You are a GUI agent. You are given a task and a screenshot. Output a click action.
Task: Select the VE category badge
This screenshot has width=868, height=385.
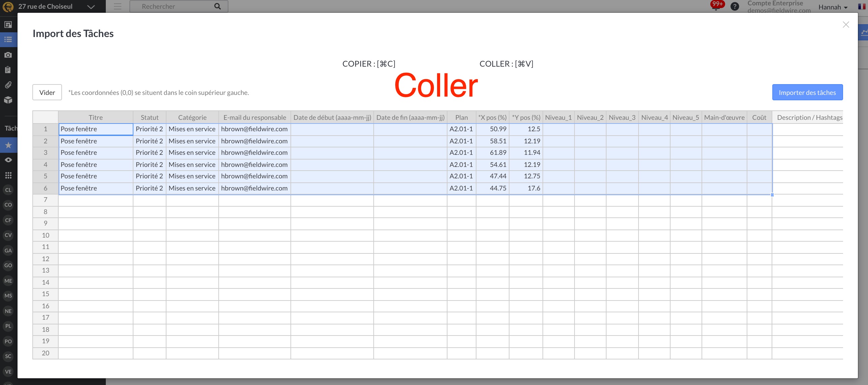tap(8, 372)
